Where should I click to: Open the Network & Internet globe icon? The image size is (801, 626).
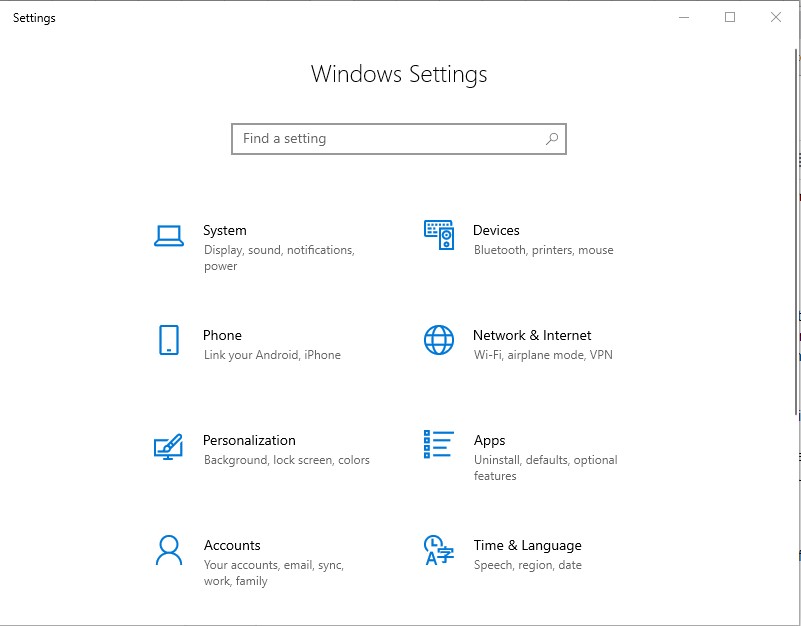[x=439, y=340]
